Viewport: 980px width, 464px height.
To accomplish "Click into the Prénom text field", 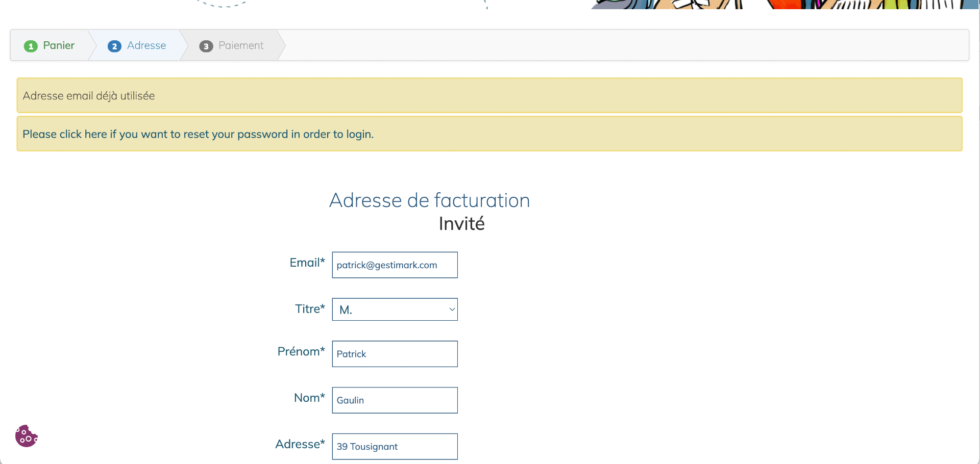I will 395,354.
